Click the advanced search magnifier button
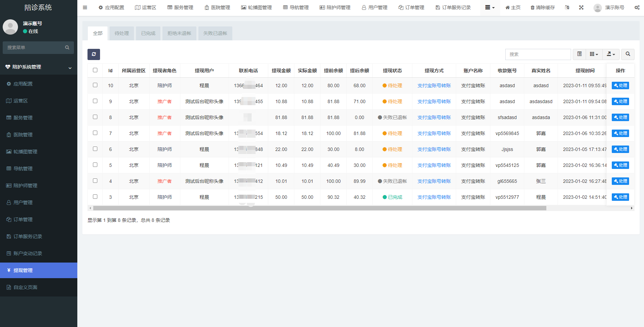 click(x=628, y=54)
